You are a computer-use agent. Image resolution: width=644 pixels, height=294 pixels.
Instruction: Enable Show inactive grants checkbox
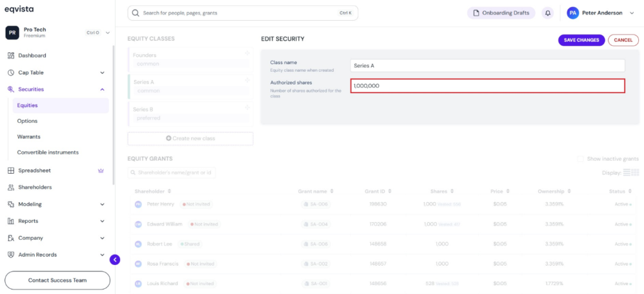point(580,159)
